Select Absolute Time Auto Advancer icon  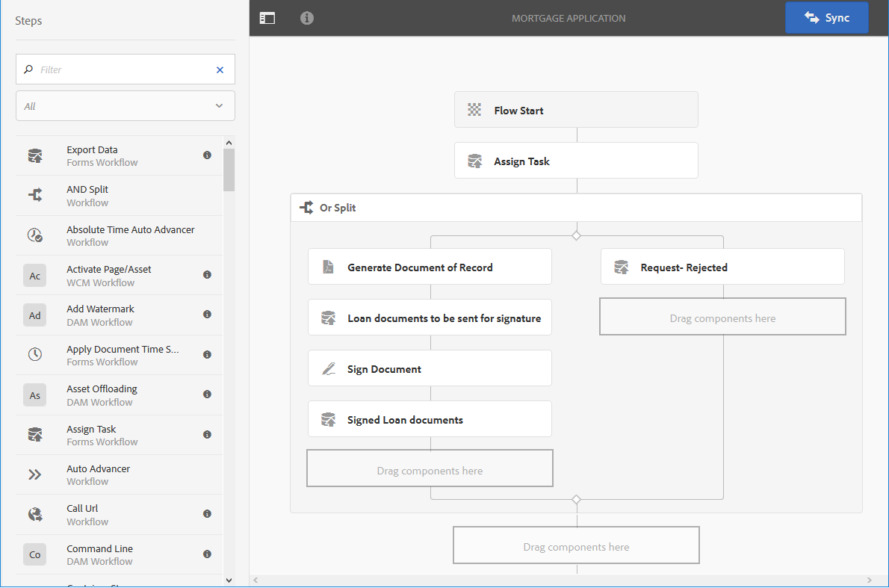pyautogui.click(x=35, y=235)
